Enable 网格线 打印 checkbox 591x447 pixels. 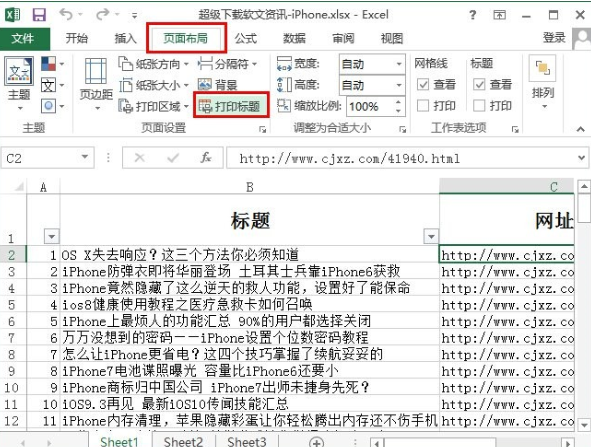423,106
